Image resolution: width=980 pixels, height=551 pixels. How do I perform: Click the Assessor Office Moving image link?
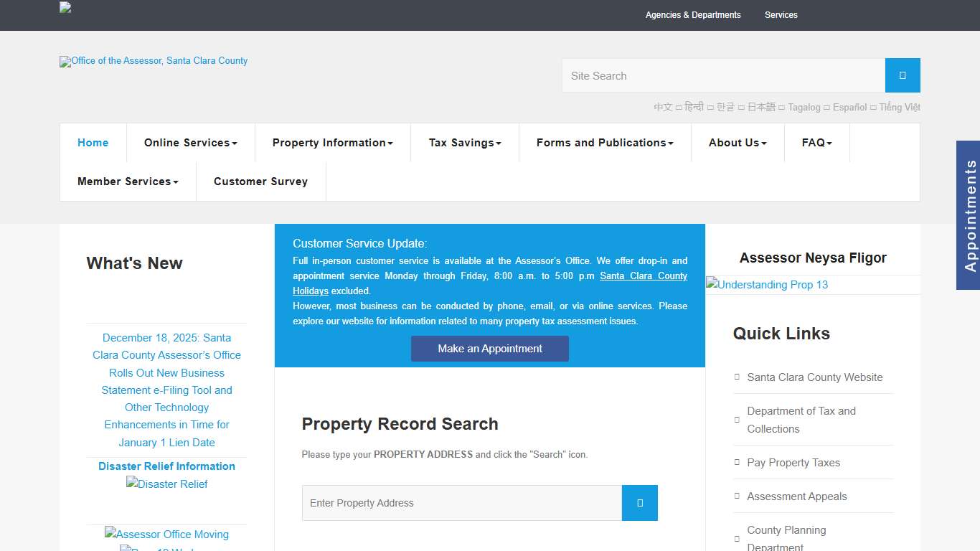point(166,534)
